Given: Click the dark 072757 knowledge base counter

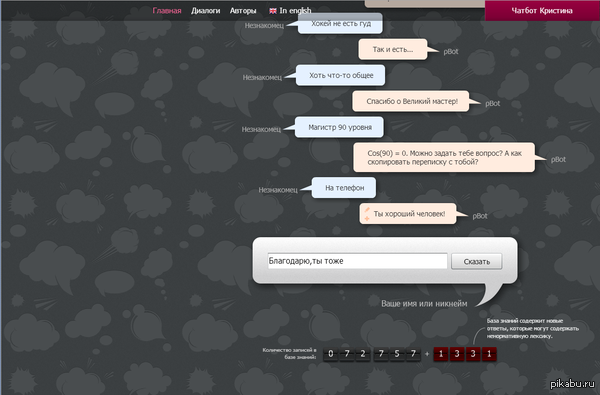Looking at the screenshot, I should point(372,354).
